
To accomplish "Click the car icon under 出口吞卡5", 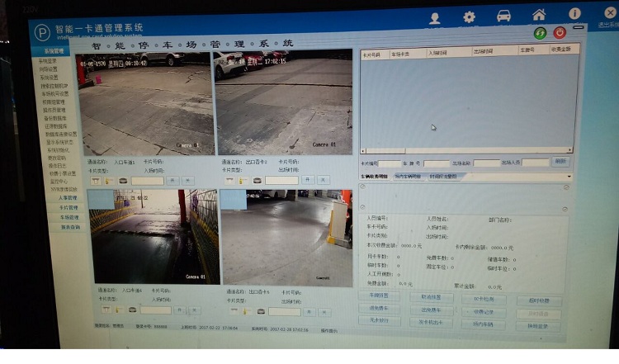I will coord(261,311).
